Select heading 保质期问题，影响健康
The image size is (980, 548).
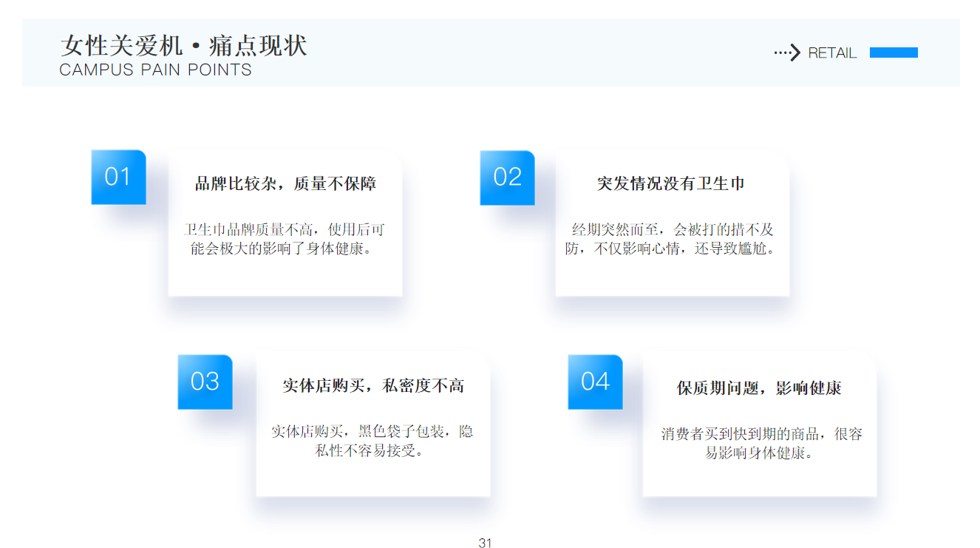click(x=759, y=388)
